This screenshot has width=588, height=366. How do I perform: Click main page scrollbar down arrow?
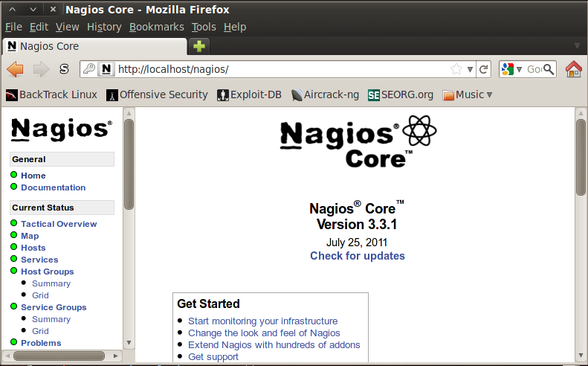click(x=581, y=355)
